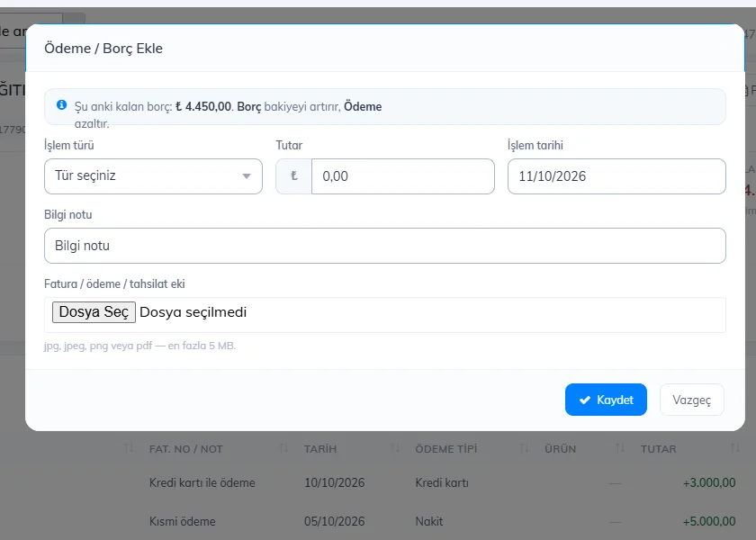Click the sort arrows of FAT. NO / NOT column
Viewport: 756px width, 540px height.
[x=283, y=449]
